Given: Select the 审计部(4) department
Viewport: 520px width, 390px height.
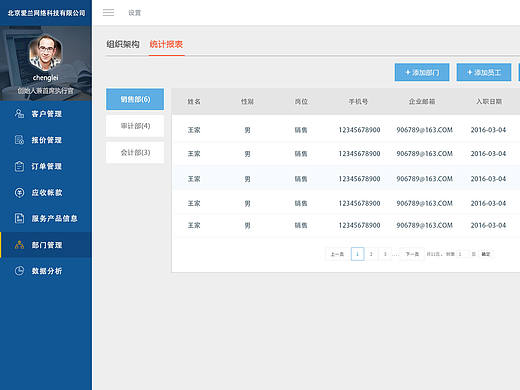Looking at the screenshot, I should 135,126.
